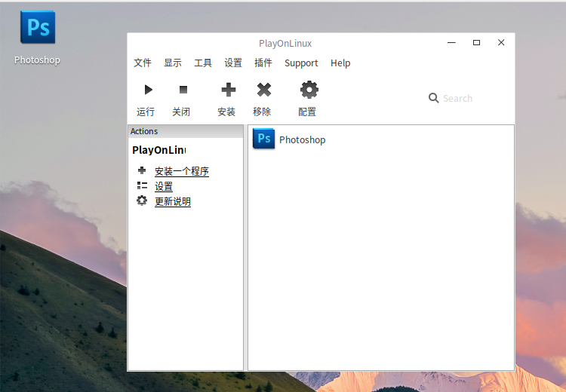The height and width of the screenshot is (392, 566).
Task: Click the search magnifier icon
Action: coord(433,98)
